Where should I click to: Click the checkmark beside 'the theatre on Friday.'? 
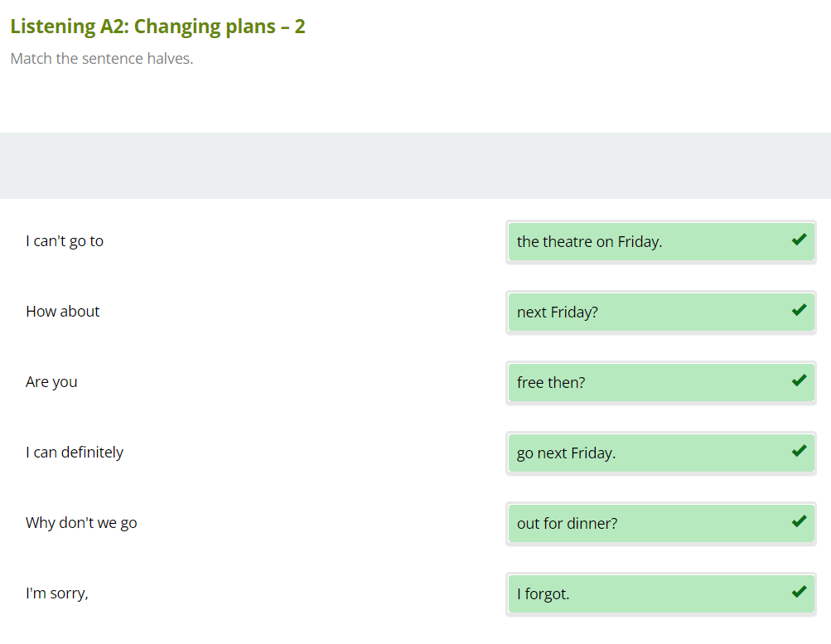click(799, 240)
